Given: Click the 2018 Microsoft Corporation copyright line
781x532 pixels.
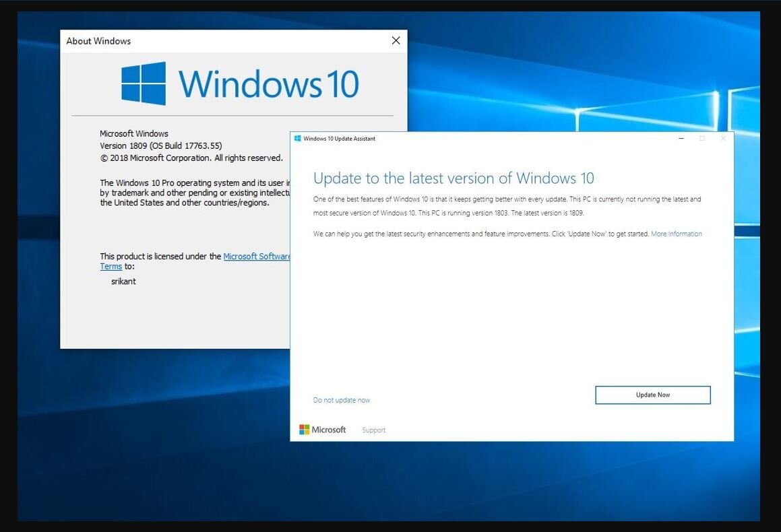Looking at the screenshot, I should pos(191,158).
